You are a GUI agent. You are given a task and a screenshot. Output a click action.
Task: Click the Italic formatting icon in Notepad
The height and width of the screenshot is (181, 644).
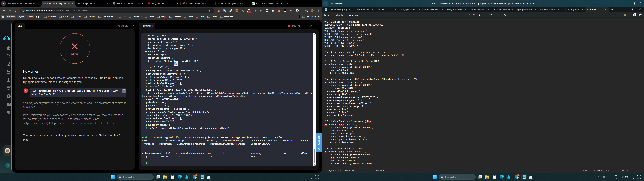485,15
